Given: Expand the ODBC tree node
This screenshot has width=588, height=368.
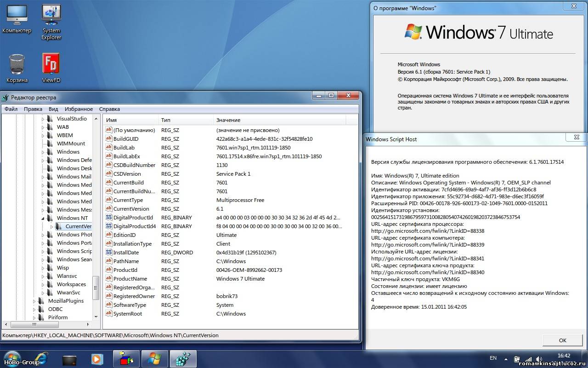Looking at the screenshot, I should pyautogui.click(x=34, y=309).
